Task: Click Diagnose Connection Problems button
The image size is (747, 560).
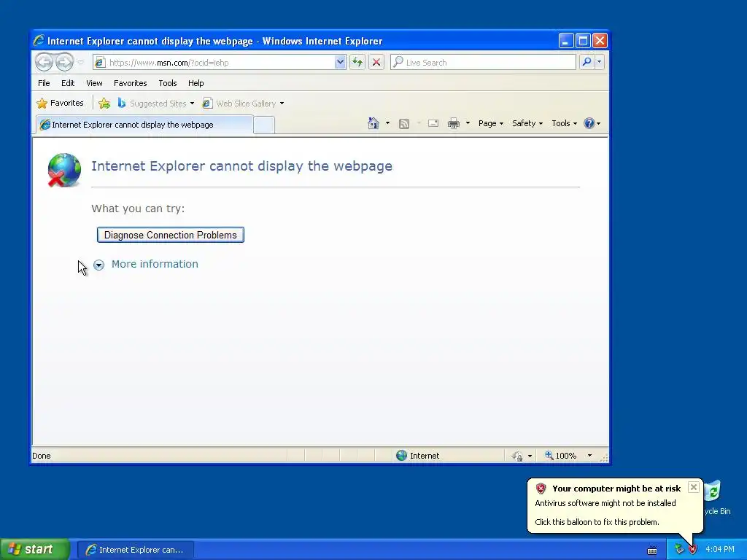Action: pos(171,235)
